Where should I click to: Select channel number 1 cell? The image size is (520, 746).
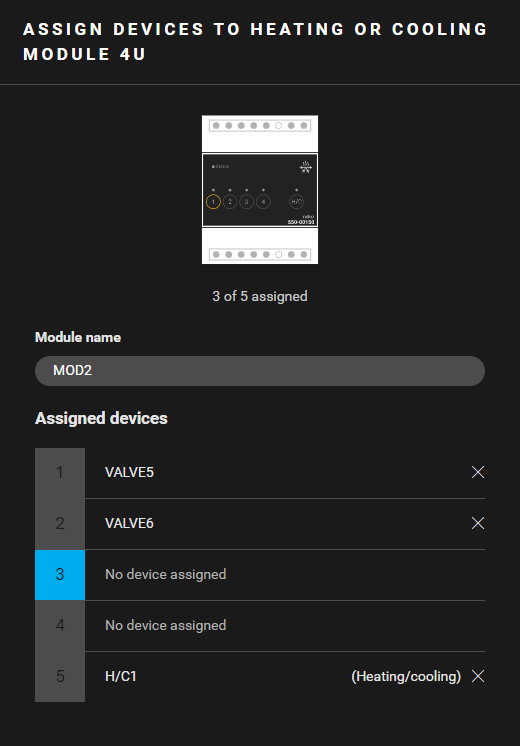click(x=60, y=472)
